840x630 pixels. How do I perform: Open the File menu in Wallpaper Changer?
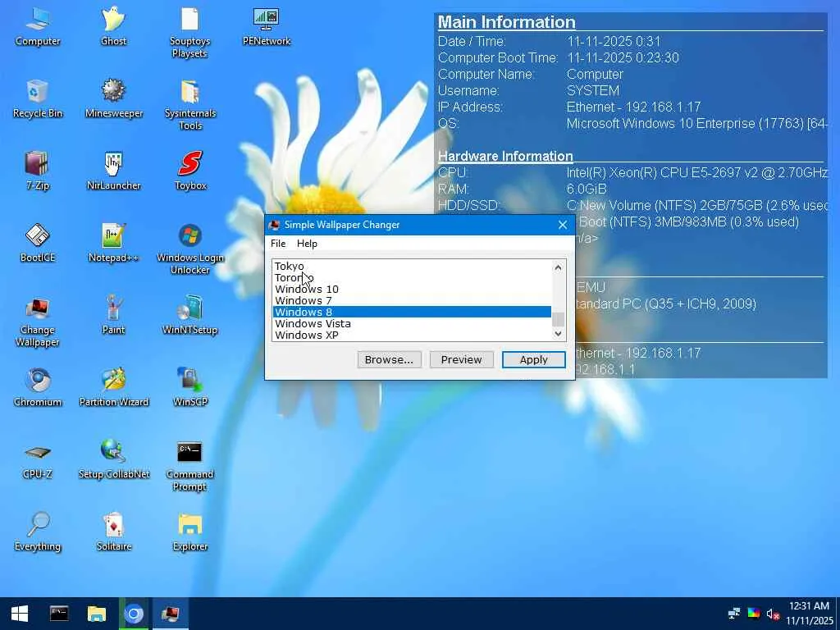pyautogui.click(x=278, y=243)
